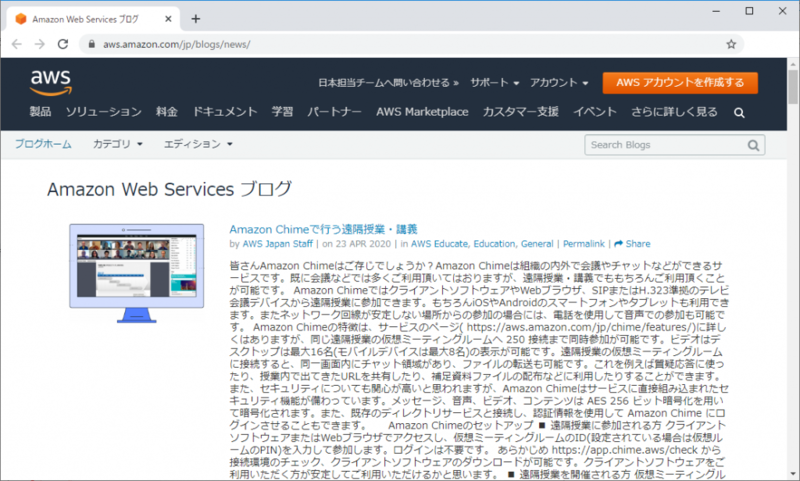Click the Search Blogs magnifier button
This screenshot has height=481, width=800.
point(753,145)
